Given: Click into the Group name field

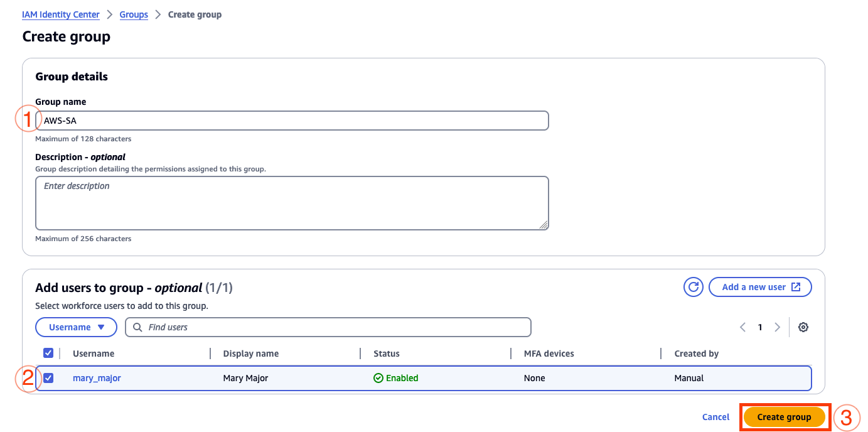Looking at the screenshot, I should tap(292, 121).
